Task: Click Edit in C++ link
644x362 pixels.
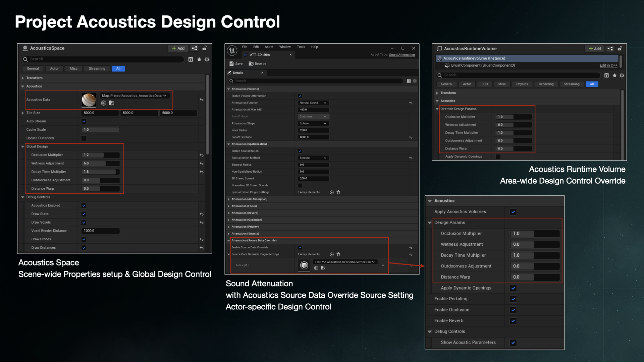Action: pyautogui.click(x=608, y=65)
